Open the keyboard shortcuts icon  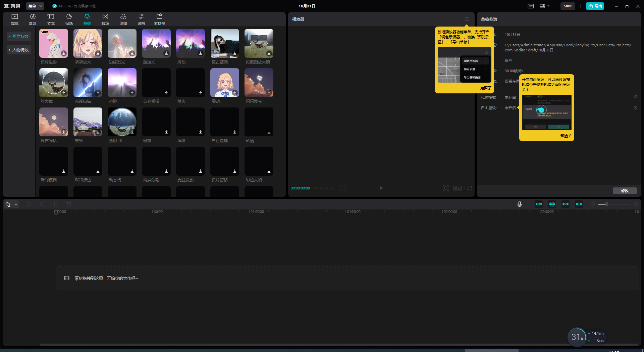tap(531, 6)
